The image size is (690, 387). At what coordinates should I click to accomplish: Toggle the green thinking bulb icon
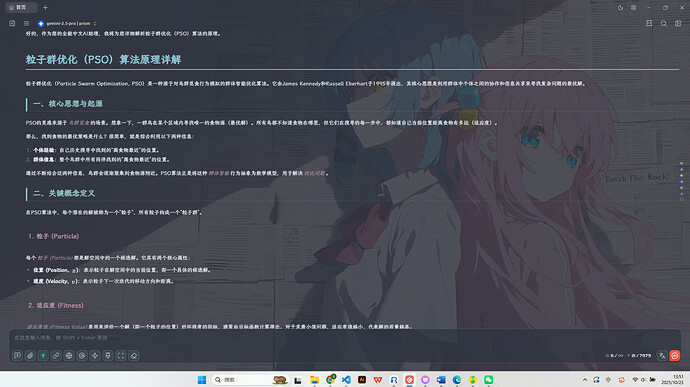(x=43, y=355)
